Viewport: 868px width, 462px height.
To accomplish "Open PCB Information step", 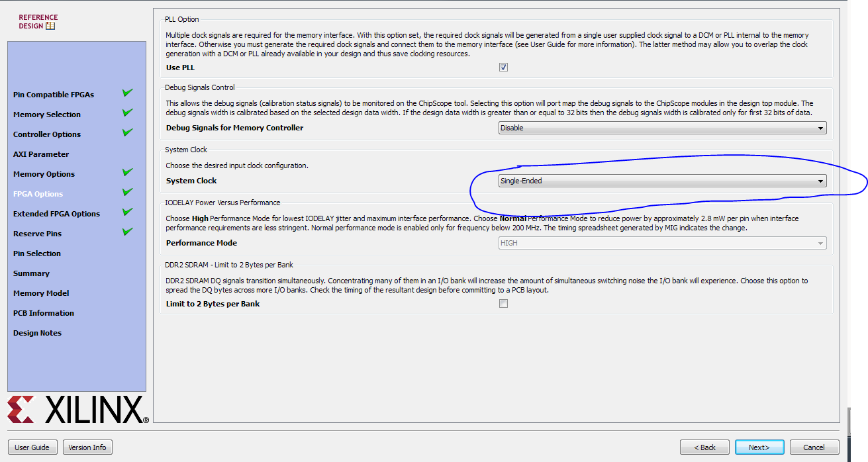I will 44,313.
